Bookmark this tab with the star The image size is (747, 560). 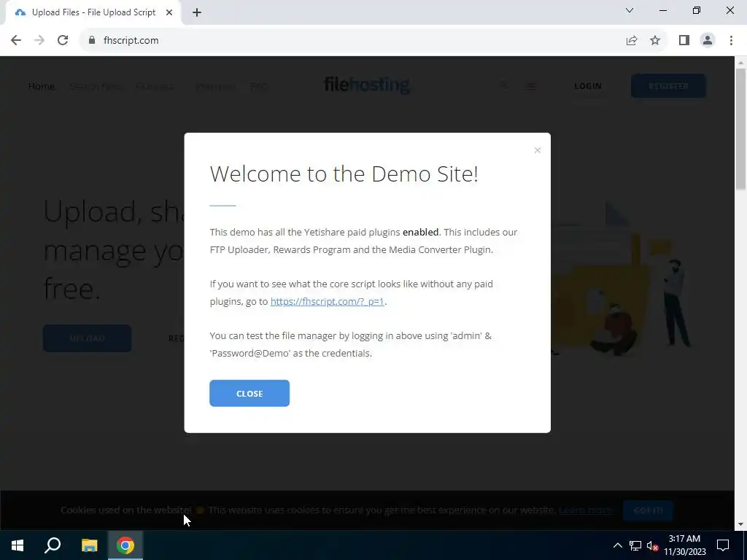(x=655, y=41)
